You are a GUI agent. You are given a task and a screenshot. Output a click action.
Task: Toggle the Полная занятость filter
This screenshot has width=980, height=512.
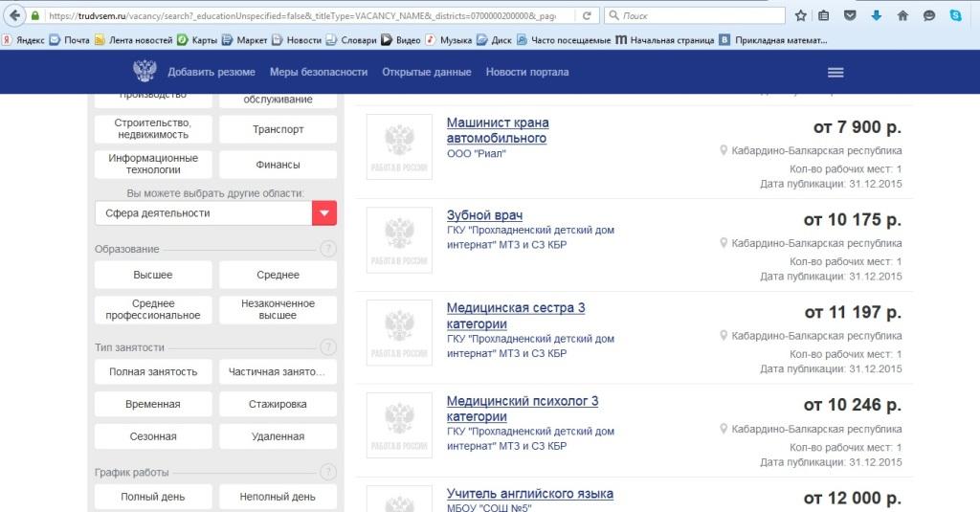(153, 372)
